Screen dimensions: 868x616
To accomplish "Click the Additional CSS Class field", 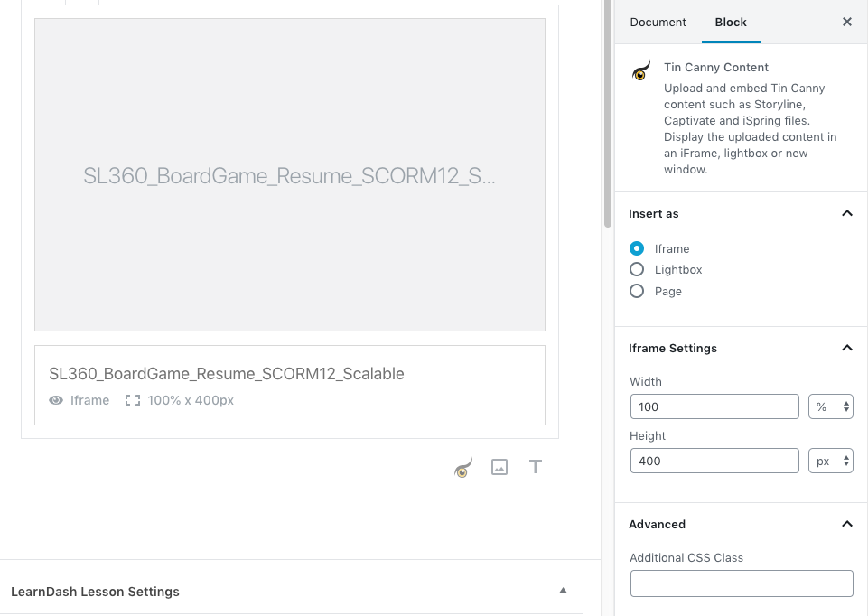I will tap(741, 583).
